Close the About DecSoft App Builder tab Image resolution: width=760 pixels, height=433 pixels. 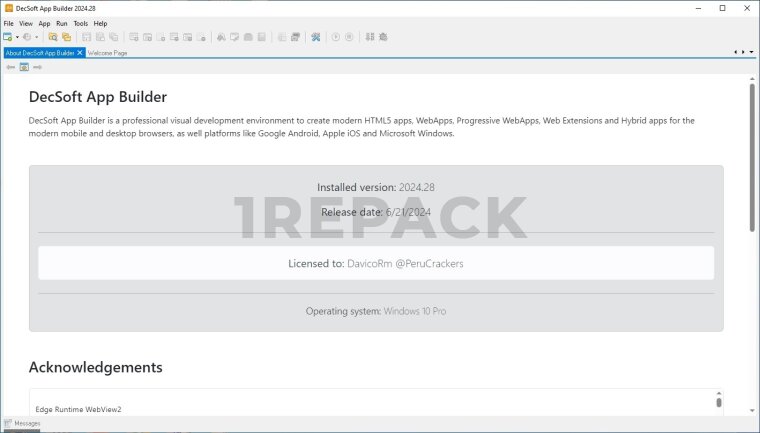[80, 52]
